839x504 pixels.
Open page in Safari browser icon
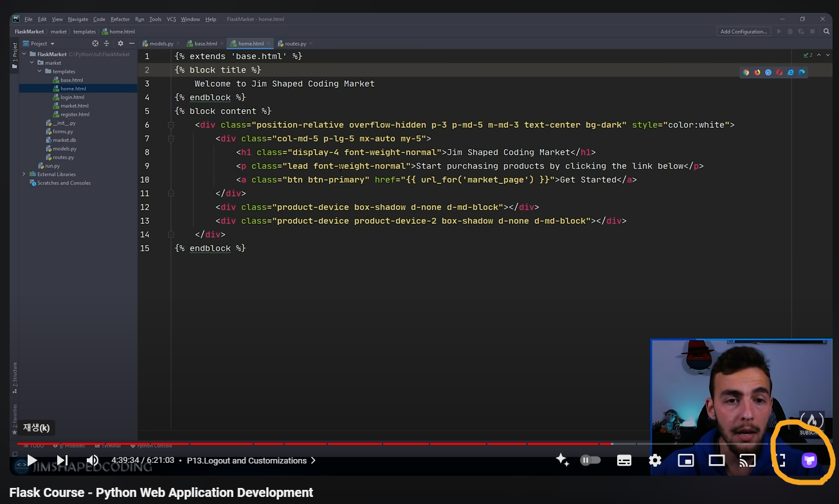(768, 73)
